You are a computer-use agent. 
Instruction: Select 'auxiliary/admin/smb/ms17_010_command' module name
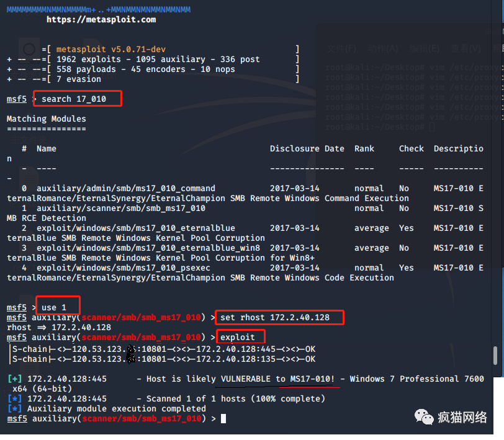[x=125, y=188]
